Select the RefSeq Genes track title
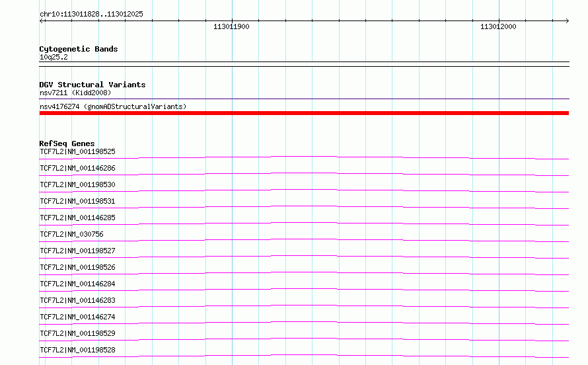This screenshot has height=365, width=588. click(67, 143)
